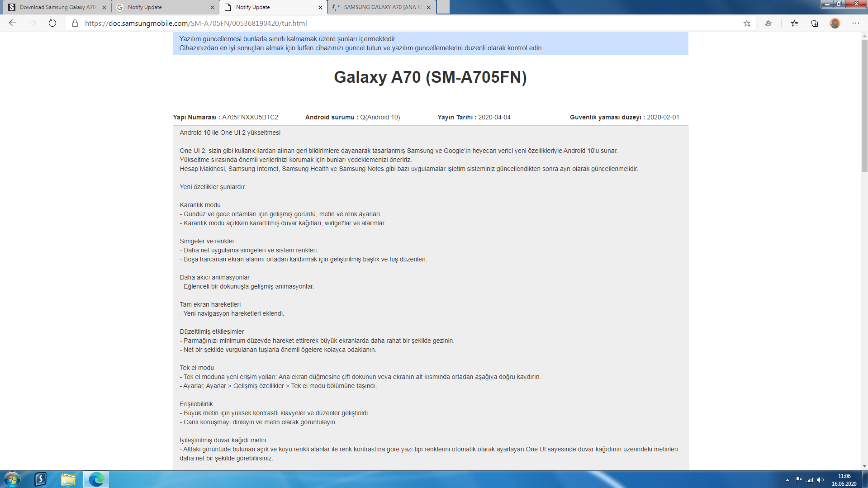This screenshot has width=868, height=488.
Task: Click the 'Düzeltilmiş etkileşimler' title
Action: pos(212,332)
